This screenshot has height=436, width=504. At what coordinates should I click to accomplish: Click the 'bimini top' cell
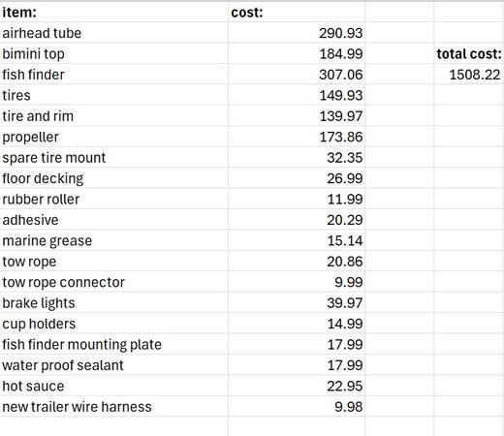click(x=113, y=53)
